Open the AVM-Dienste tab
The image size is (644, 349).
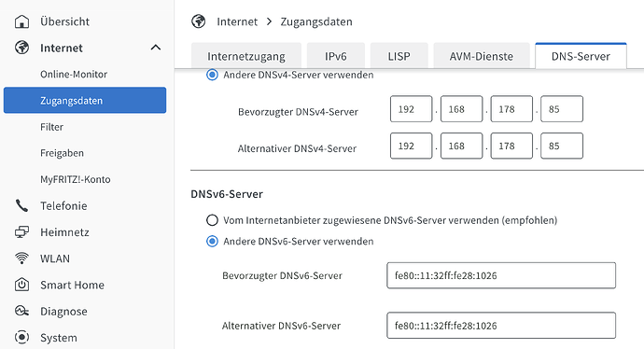tap(482, 56)
